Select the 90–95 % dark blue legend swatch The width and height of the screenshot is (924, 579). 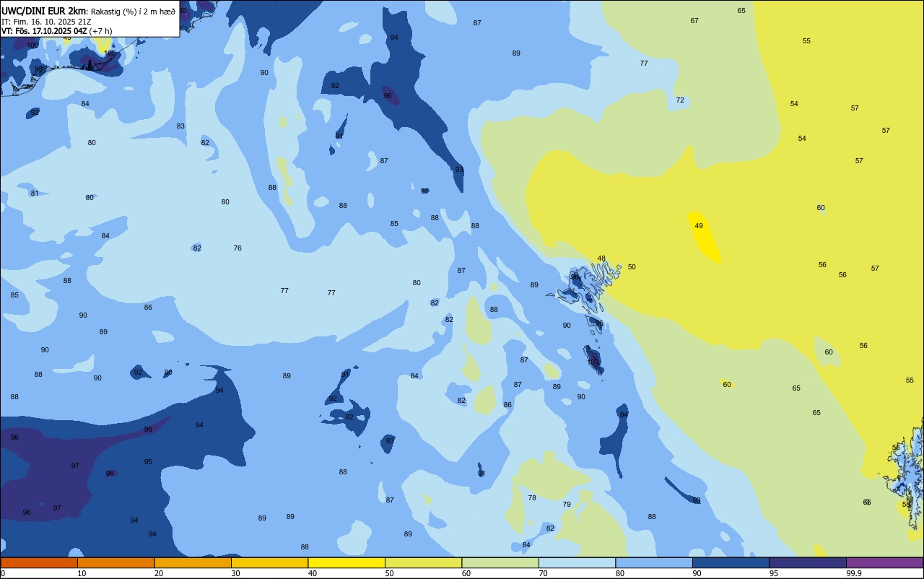[x=731, y=562]
